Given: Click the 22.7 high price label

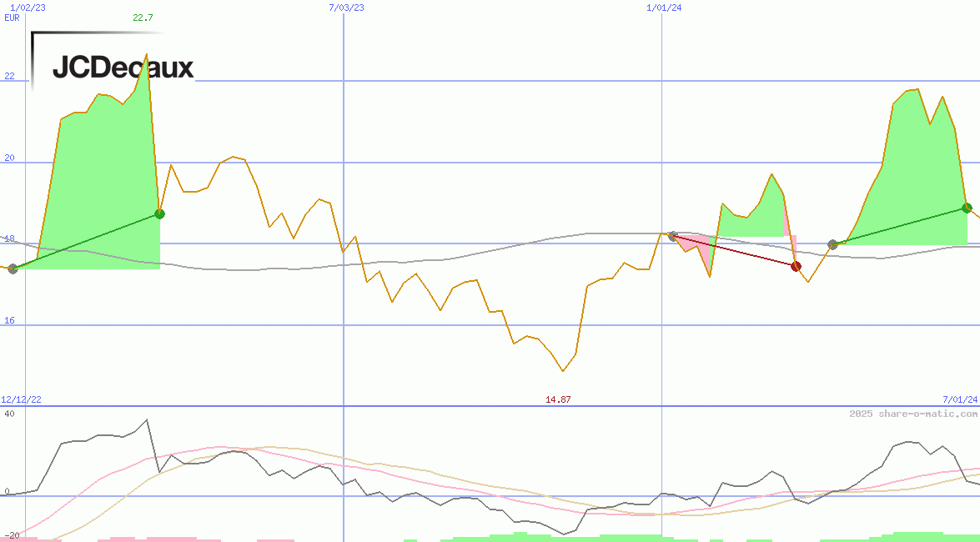Looking at the screenshot, I should pos(143,17).
